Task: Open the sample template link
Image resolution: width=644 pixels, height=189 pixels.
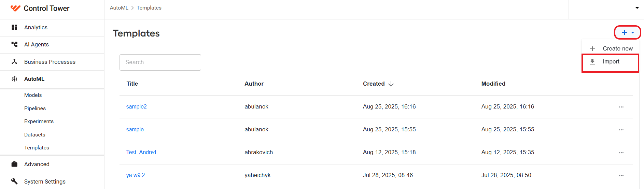Action: point(135,129)
